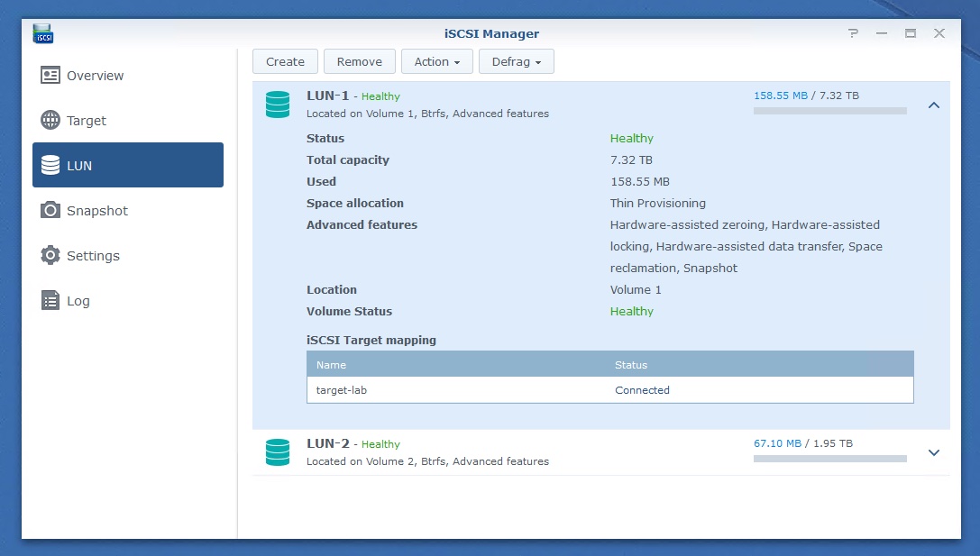The image size is (980, 556).
Task: Click the Settings gear icon
Action: click(50, 256)
